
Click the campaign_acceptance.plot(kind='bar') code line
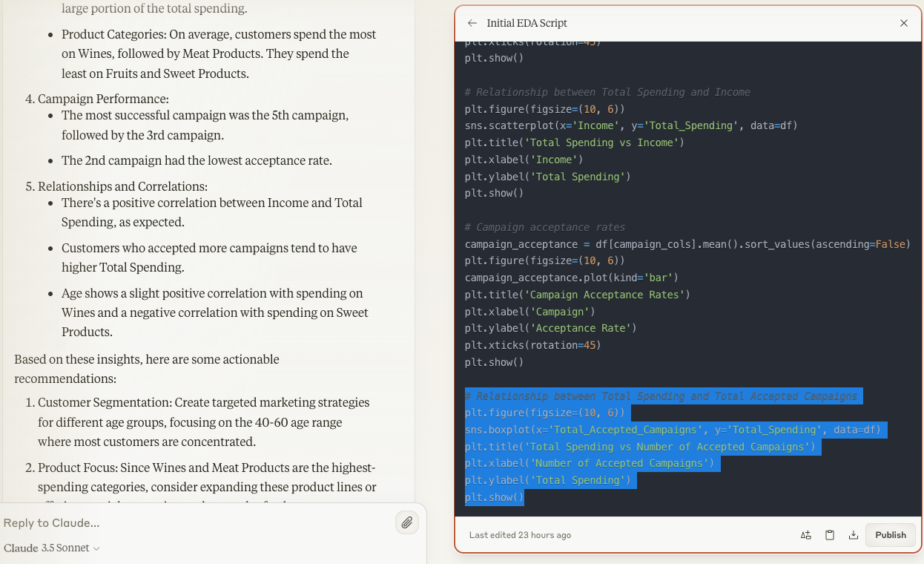pos(571,278)
